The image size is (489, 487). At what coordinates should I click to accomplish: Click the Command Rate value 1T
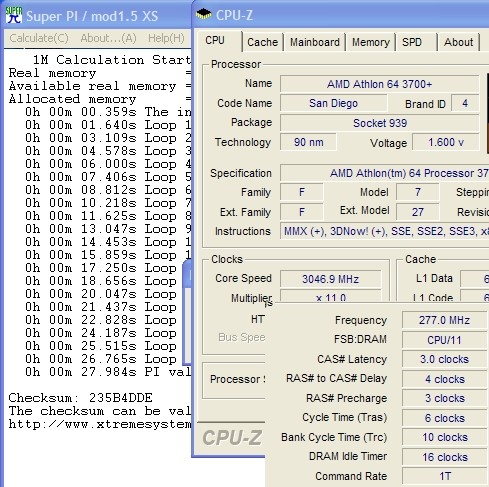(444, 476)
